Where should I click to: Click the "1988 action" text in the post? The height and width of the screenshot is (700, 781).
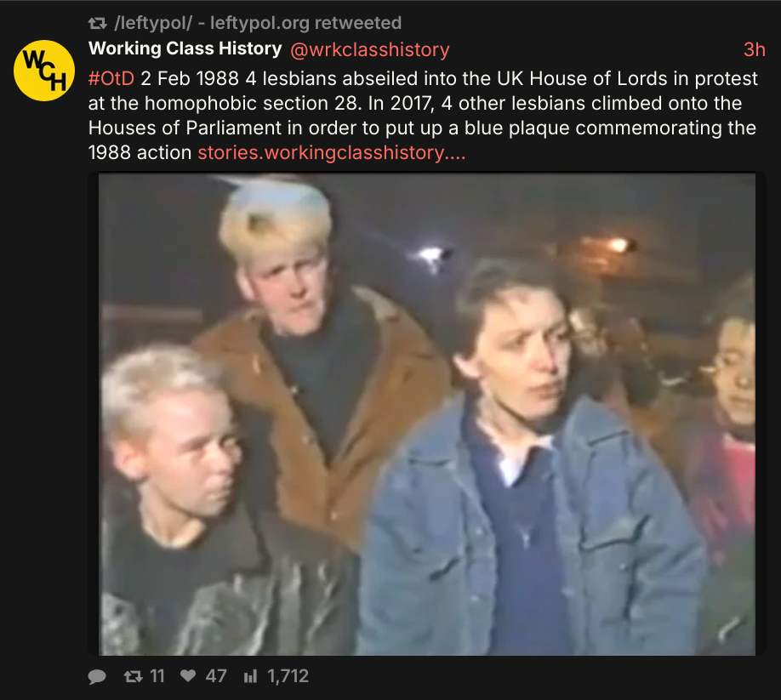(x=140, y=153)
